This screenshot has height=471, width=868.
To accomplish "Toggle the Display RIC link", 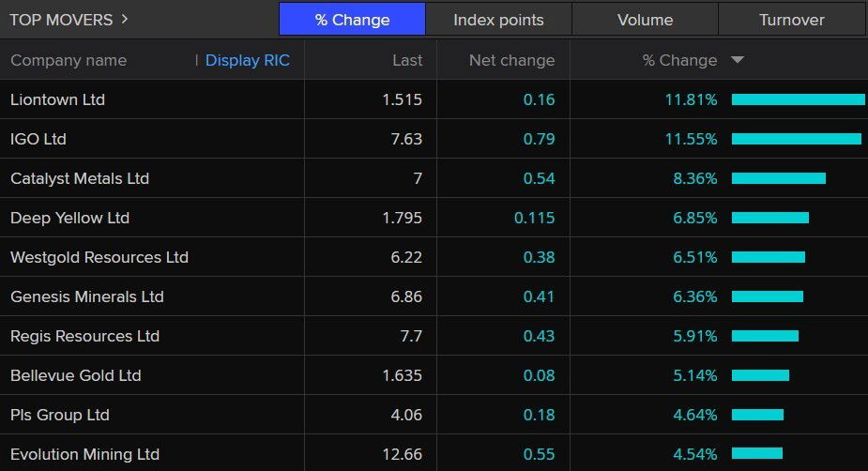I will click(248, 60).
